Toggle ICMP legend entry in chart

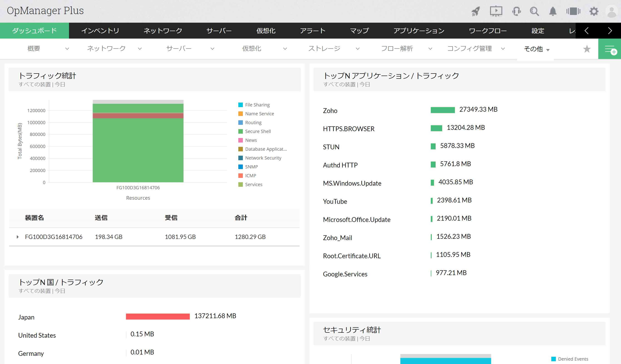click(x=250, y=176)
